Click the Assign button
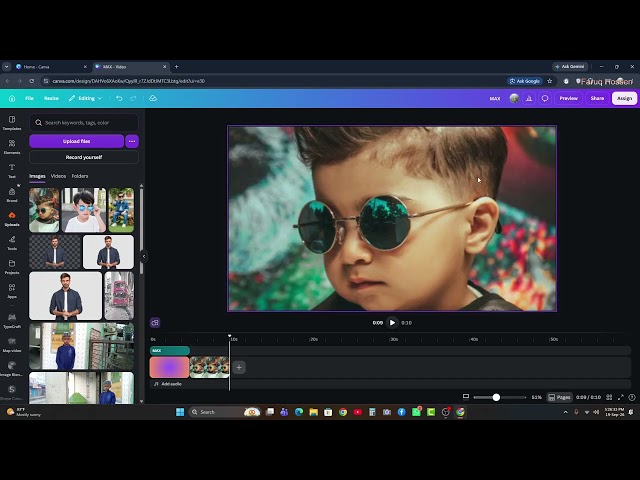The image size is (640, 480). click(x=624, y=98)
